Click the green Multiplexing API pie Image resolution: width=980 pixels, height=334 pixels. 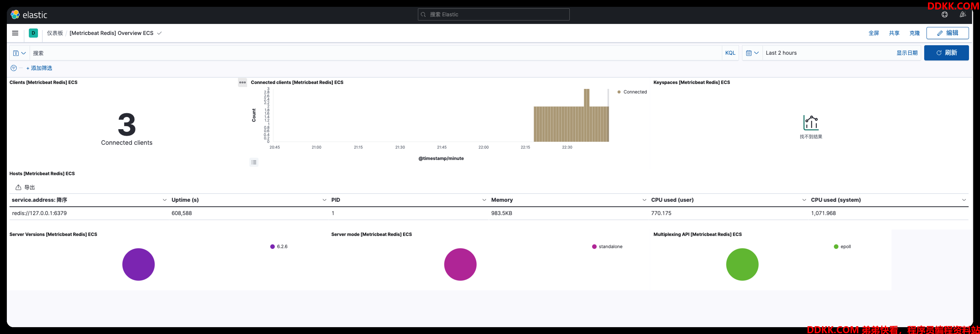[742, 264]
